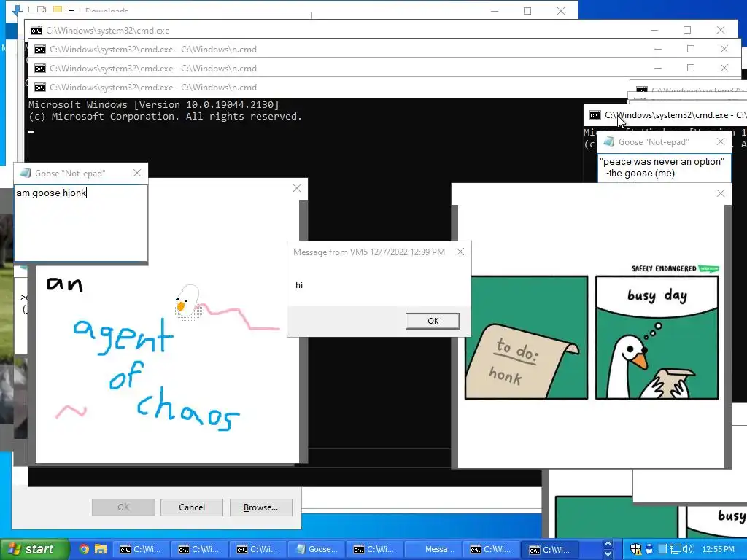Click taskbar scroll up arrow
The width and height of the screenshot is (747, 560).
[608, 544]
